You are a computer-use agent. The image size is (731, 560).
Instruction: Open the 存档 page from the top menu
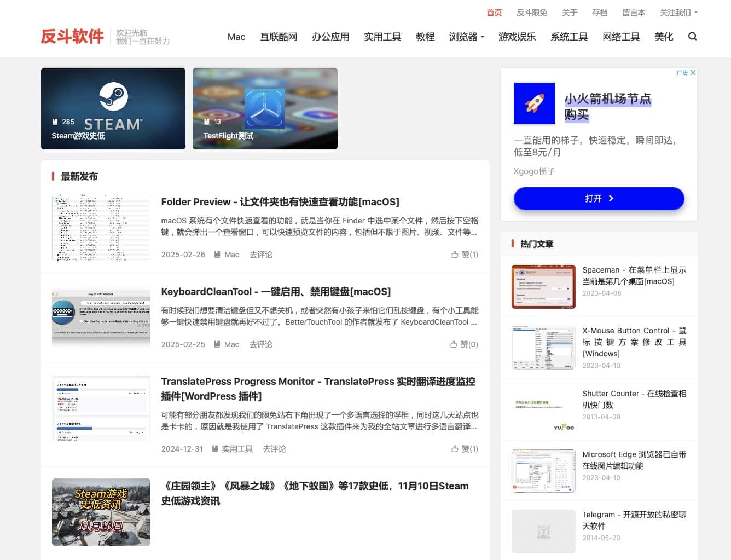click(600, 12)
